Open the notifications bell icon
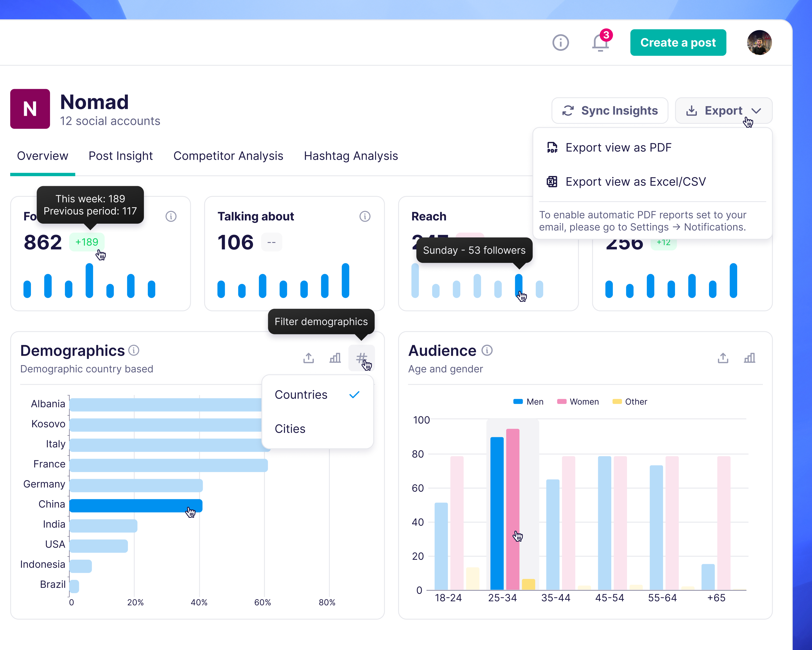The image size is (812, 650). (x=600, y=43)
